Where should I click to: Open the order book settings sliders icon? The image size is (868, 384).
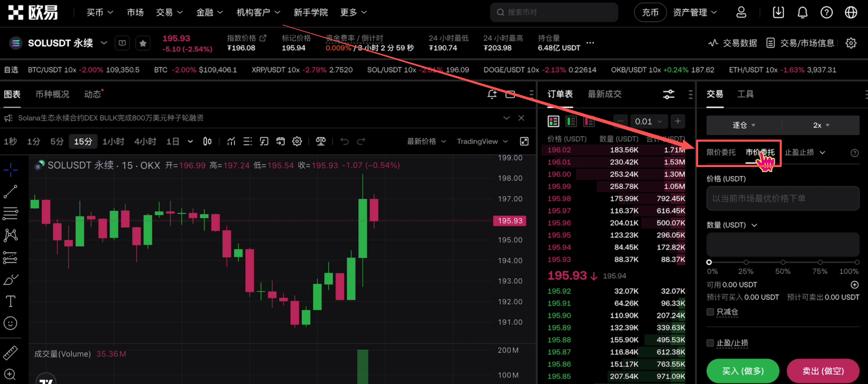pos(669,94)
